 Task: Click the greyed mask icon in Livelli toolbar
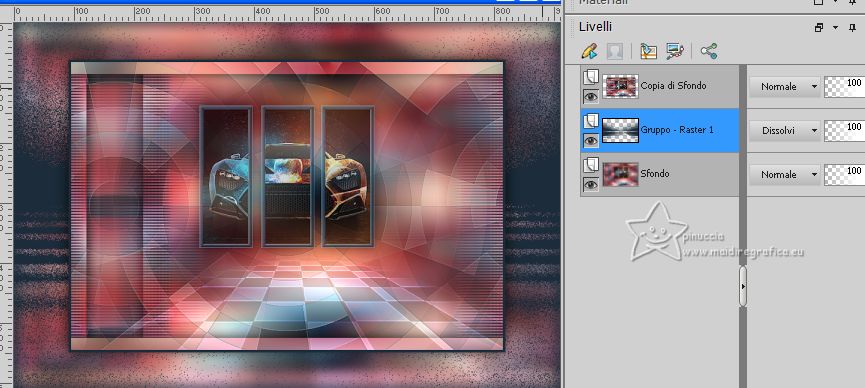tap(615, 52)
